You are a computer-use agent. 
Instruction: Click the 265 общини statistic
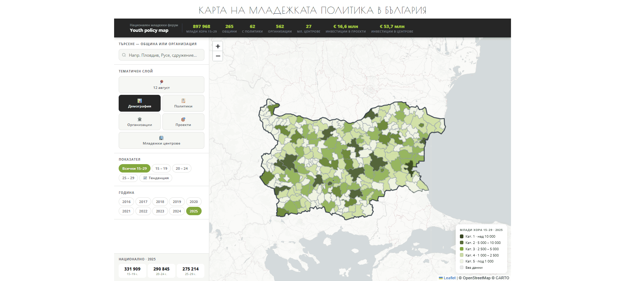pyautogui.click(x=229, y=29)
